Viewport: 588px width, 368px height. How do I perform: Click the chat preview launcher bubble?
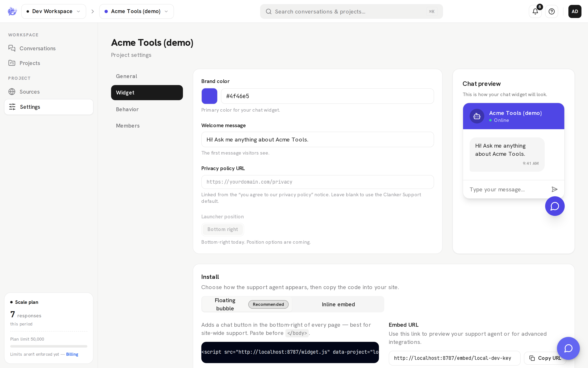(555, 206)
